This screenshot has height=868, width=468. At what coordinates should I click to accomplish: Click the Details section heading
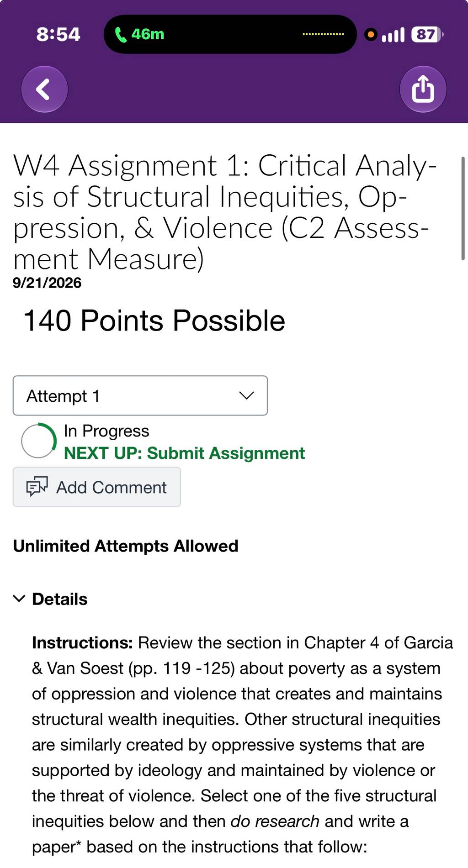(x=59, y=599)
